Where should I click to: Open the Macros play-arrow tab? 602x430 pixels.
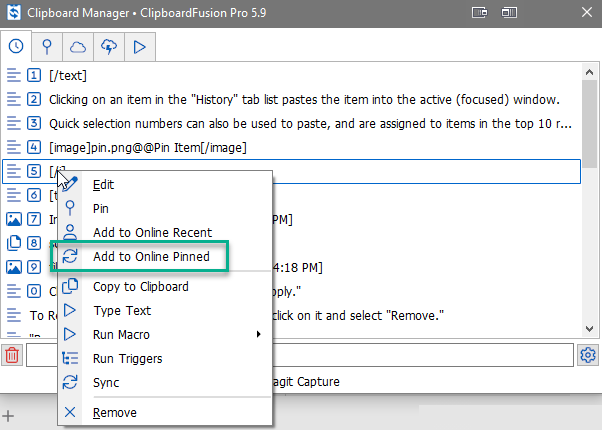[x=140, y=46]
